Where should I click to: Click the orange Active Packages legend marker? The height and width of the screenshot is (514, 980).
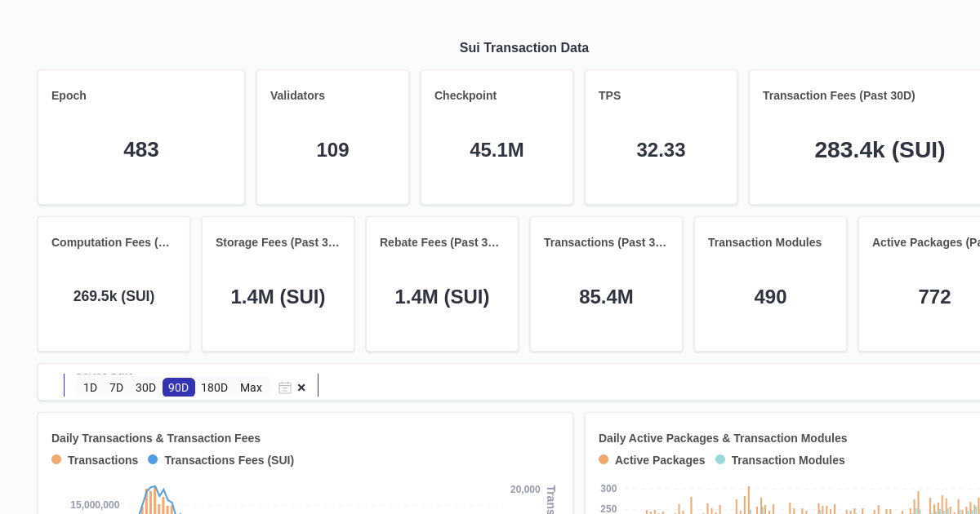click(604, 459)
